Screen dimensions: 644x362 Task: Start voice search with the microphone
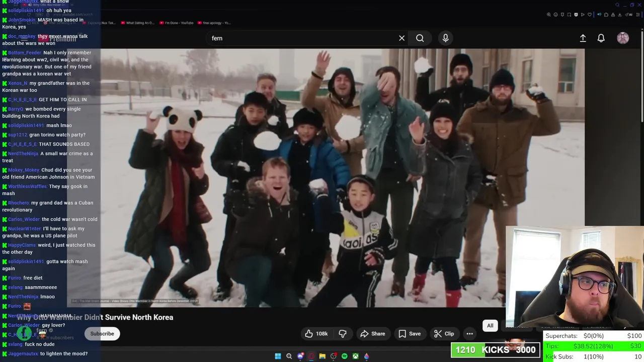tap(445, 38)
